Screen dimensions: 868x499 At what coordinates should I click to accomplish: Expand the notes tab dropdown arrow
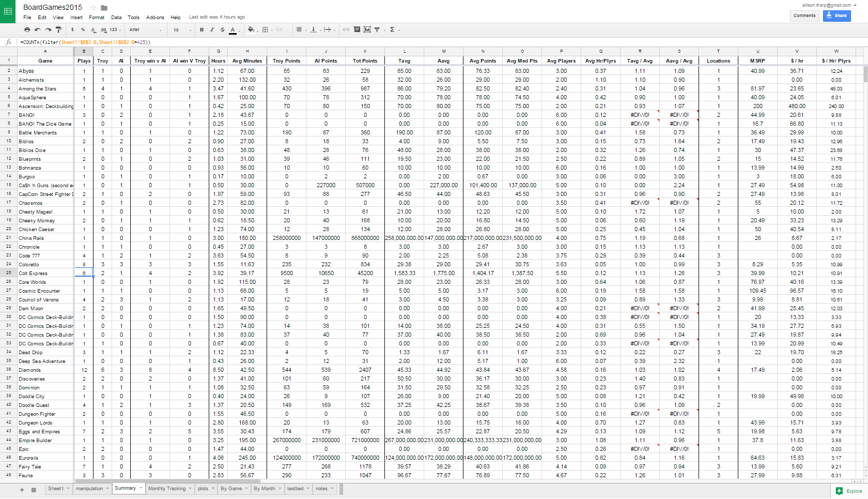pos(332,488)
